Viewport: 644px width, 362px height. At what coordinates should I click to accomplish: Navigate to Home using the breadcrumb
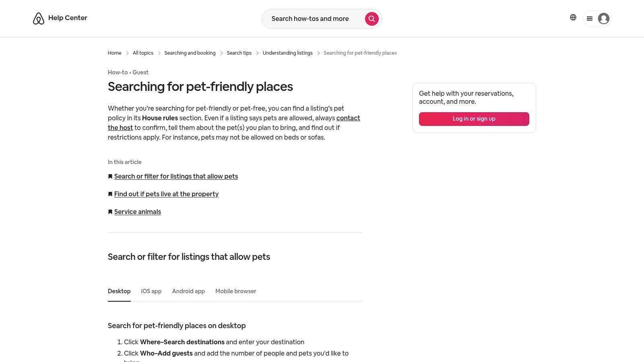(x=114, y=53)
